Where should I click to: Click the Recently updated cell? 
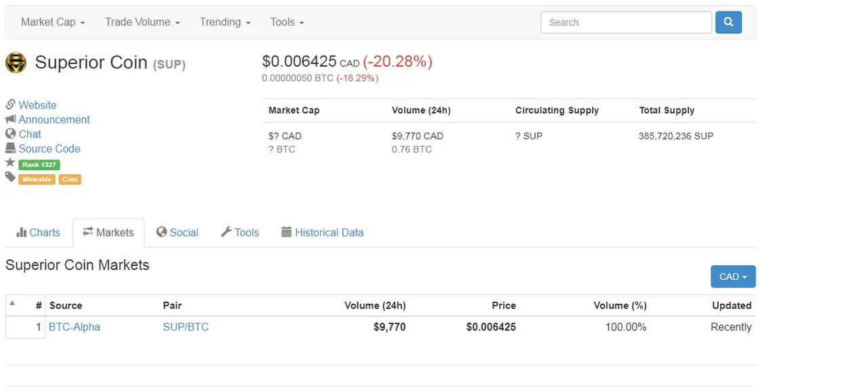tap(731, 327)
